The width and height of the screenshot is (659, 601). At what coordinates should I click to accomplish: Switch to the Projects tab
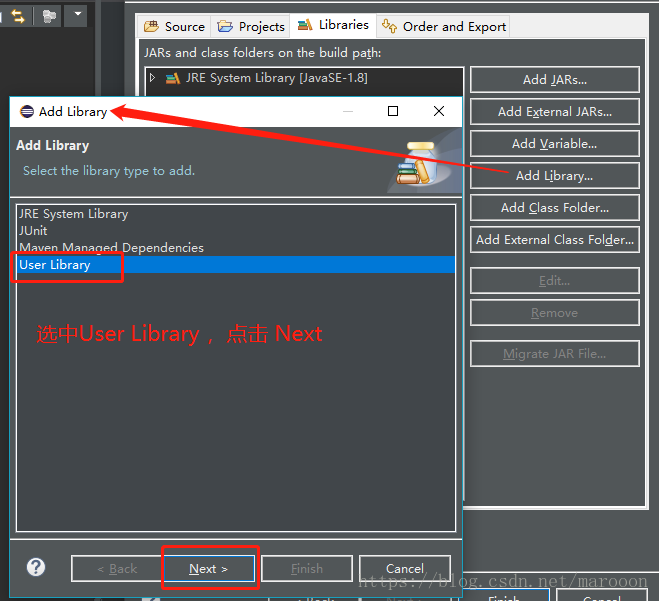[250, 26]
